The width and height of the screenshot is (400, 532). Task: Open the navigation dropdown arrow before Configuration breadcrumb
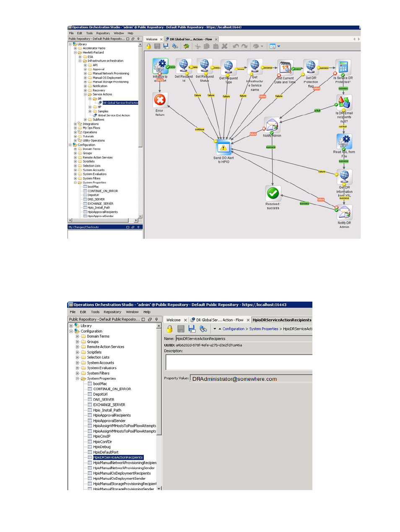pyautogui.click(x=215, y=329)
